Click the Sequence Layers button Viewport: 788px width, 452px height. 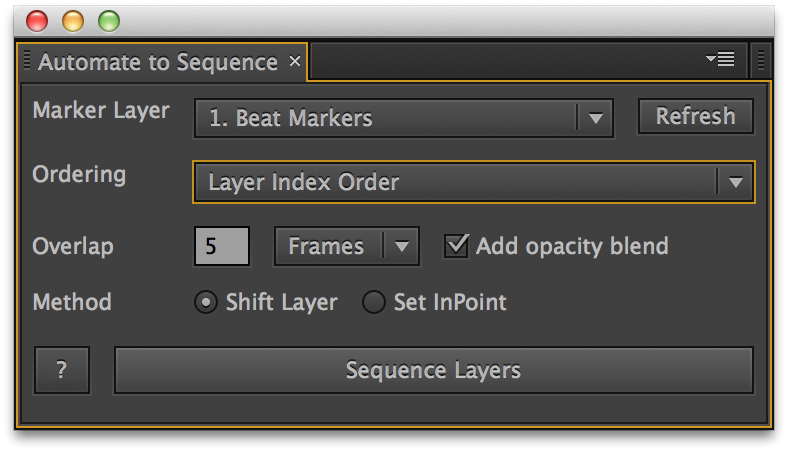(x=433, y=370)
